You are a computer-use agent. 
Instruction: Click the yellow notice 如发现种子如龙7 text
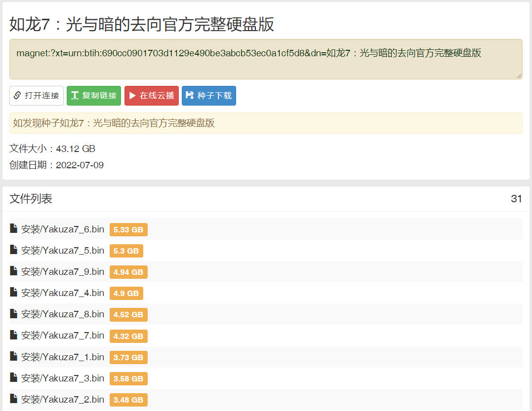[x=114, y=123]
